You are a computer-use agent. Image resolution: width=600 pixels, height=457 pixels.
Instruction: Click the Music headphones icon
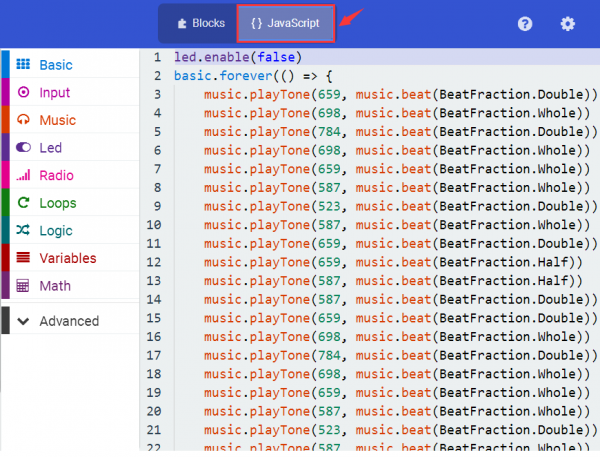tap(23, 120)
